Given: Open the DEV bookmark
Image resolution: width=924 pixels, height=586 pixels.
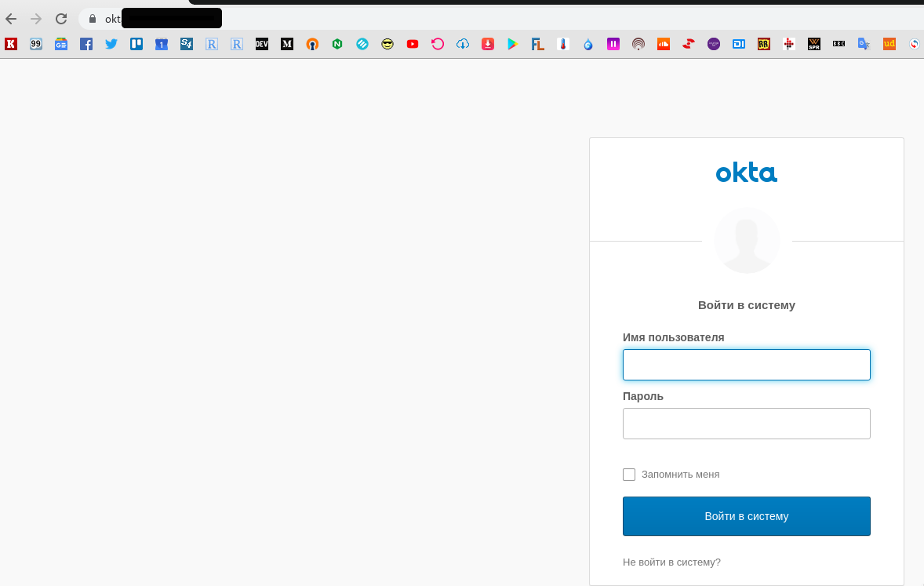Looking at the screenshot, I should tap(262, 44).
